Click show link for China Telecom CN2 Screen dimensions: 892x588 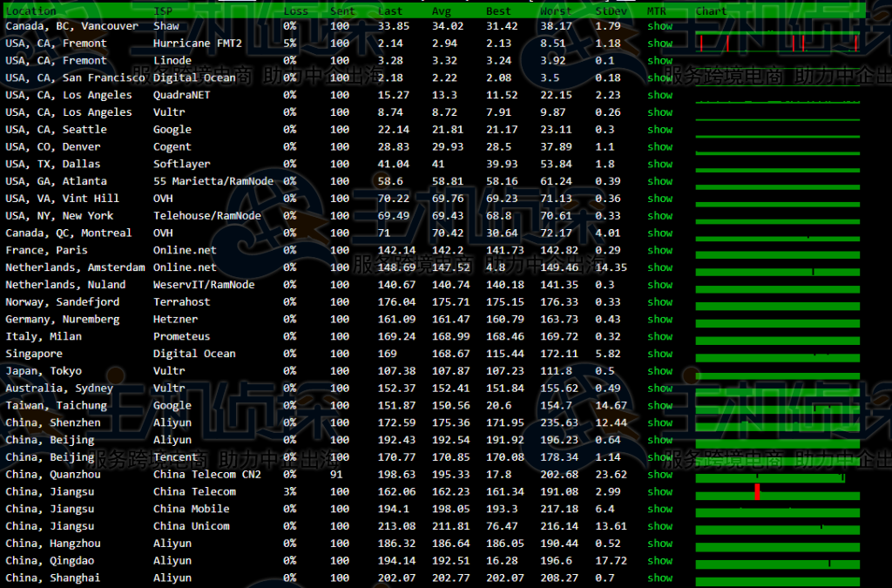click(659, 475)
